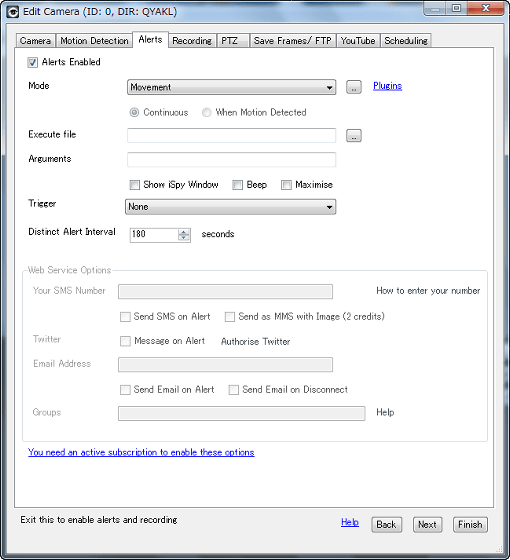Screen dimensions: 510x560
Task: Check Send Email on Alert
Action: coord(125,390)
